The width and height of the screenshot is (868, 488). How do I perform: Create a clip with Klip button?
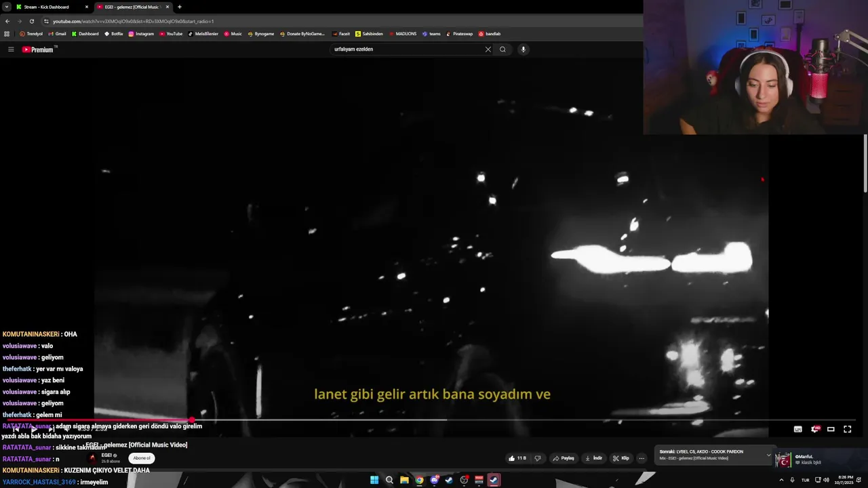tap(620, 458)
